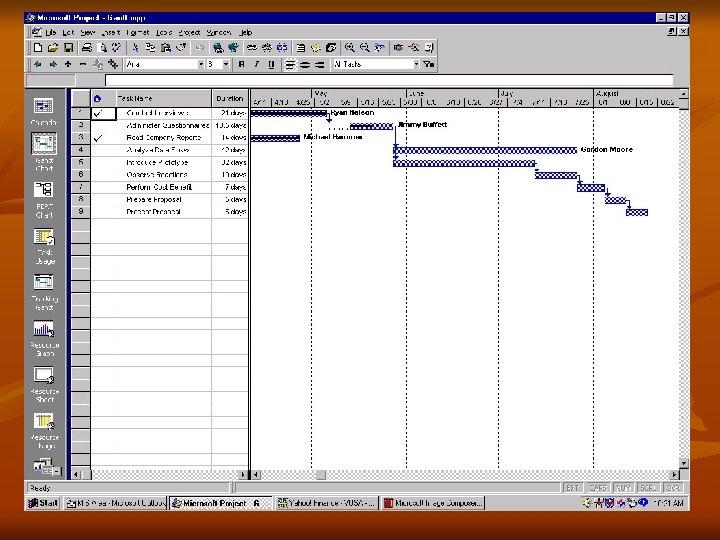This screenshot has height=540, width=720.
Task: Cut the selected task
Action: [x=135, y=48]
